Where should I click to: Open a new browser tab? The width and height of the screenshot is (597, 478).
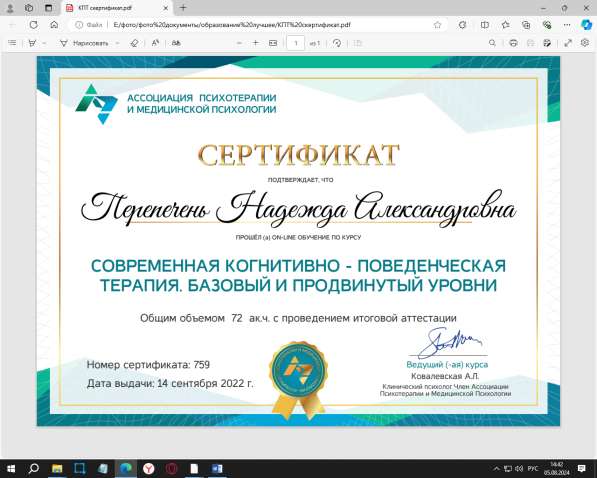click(183, 8)
